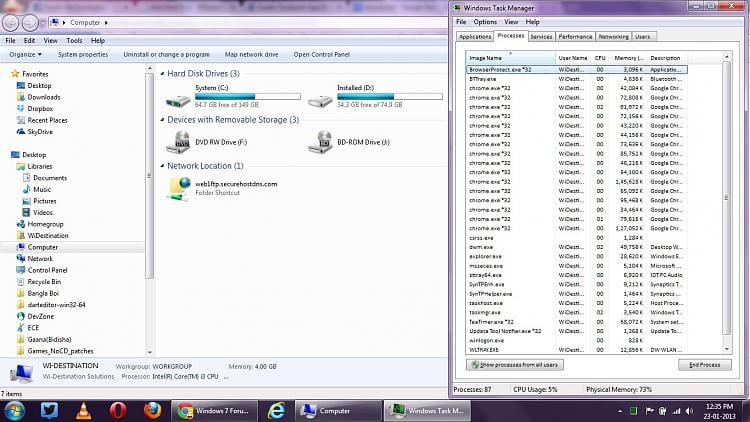The height and width of the screenshot is (422, 750).
Task: Collapse Hard Disk Drives group
Action: point(163,74)
